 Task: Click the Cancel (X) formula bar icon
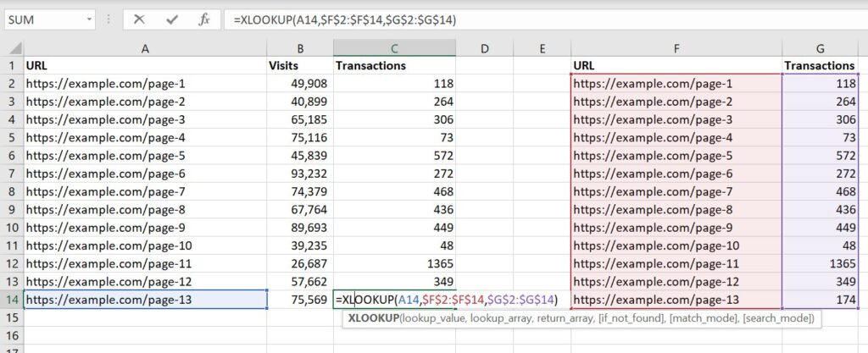(x=140, y=19)
